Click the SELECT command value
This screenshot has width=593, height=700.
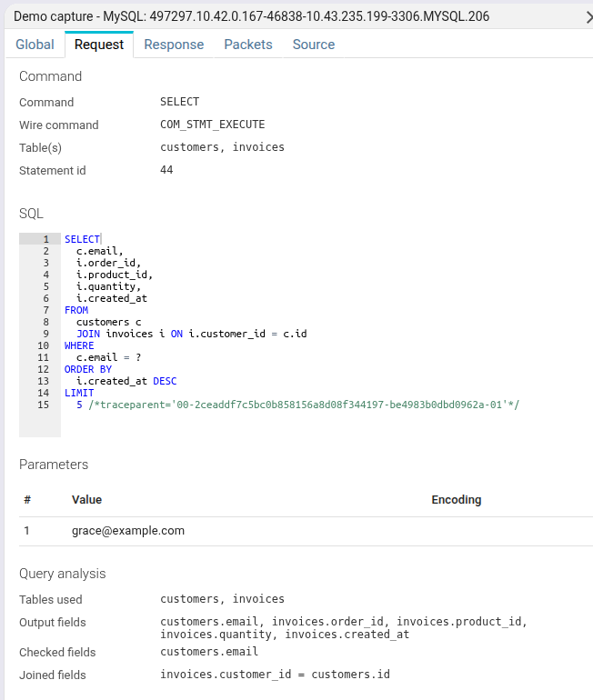point(179,102)
